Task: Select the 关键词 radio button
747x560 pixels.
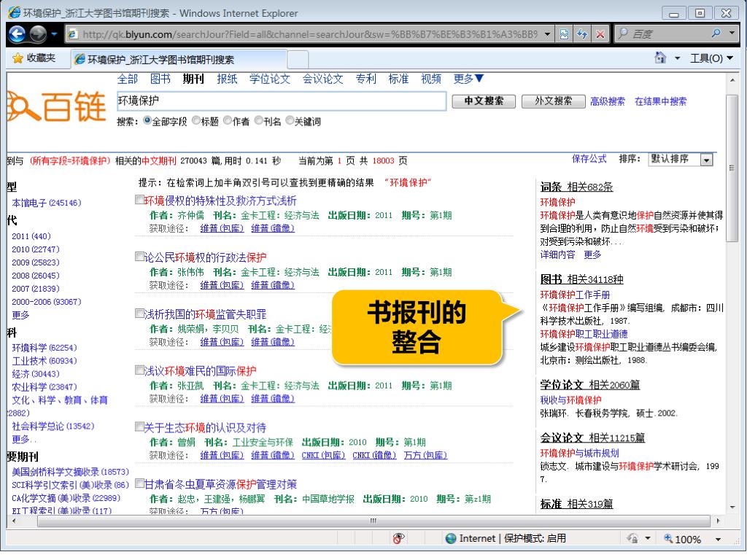Action: (290, 121)
